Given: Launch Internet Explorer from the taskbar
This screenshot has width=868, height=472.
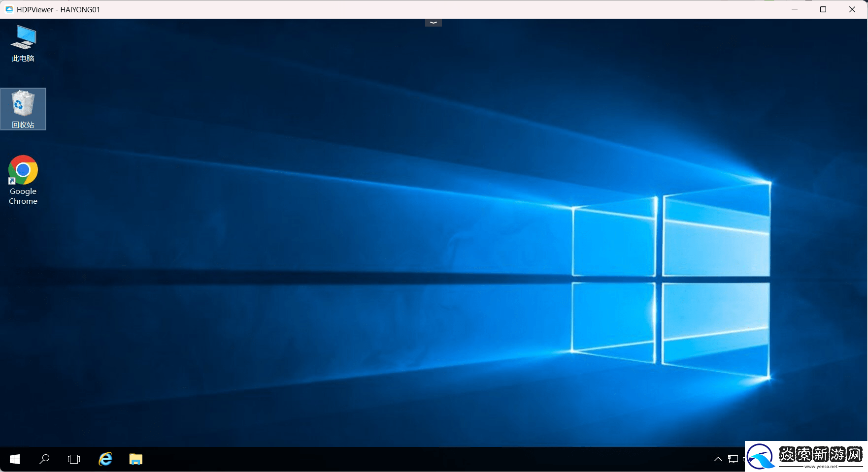Looking at the screenshot, I should [105, 459].
